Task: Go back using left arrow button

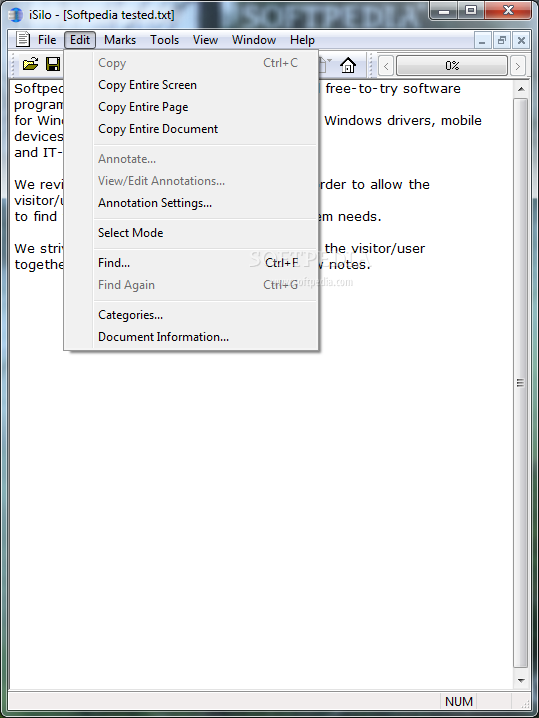Action: [x=386, y=66]
